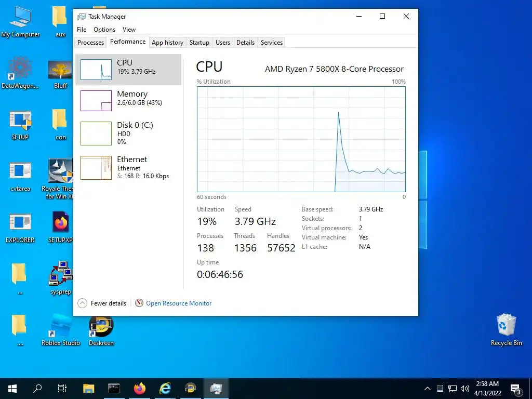
Task: Open the Windows Start menu
Action: tap(12, 389)
